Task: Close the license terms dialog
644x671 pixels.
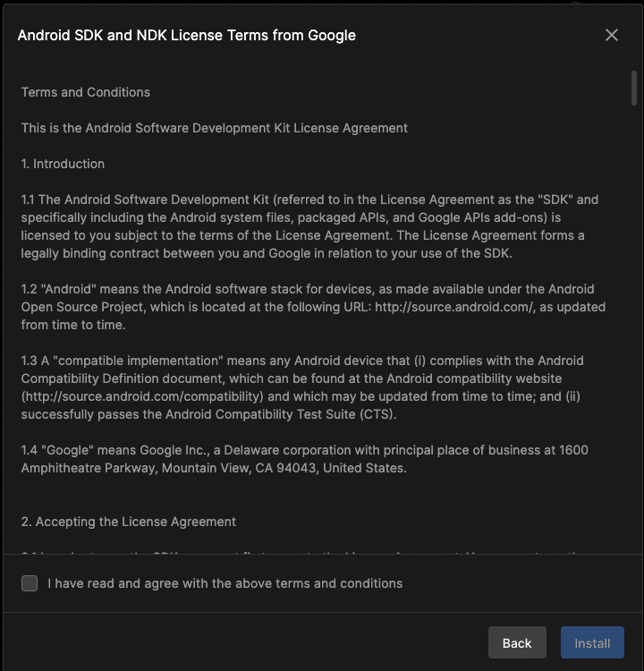Action: [612, 35]
